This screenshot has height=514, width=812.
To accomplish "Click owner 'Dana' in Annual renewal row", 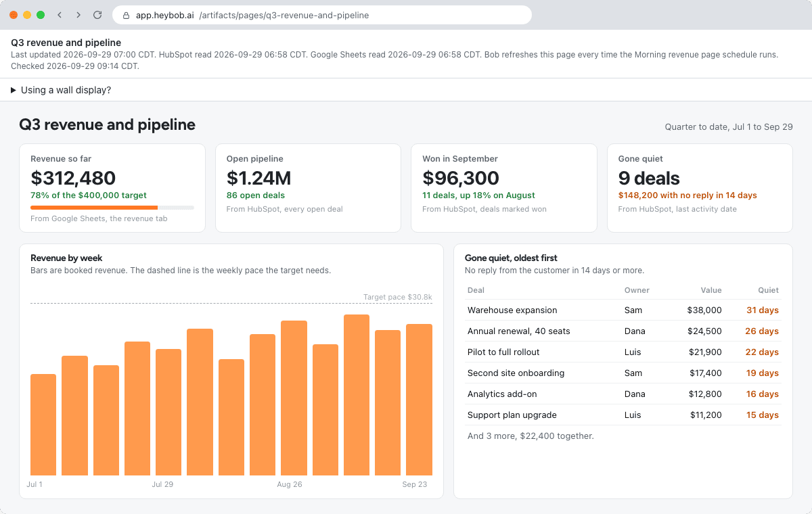I will (x=635, y=331).
